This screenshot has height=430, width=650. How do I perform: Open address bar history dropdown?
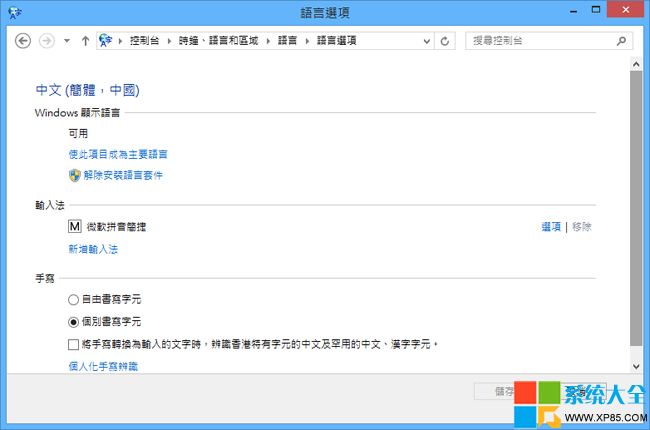pos(427,41)
